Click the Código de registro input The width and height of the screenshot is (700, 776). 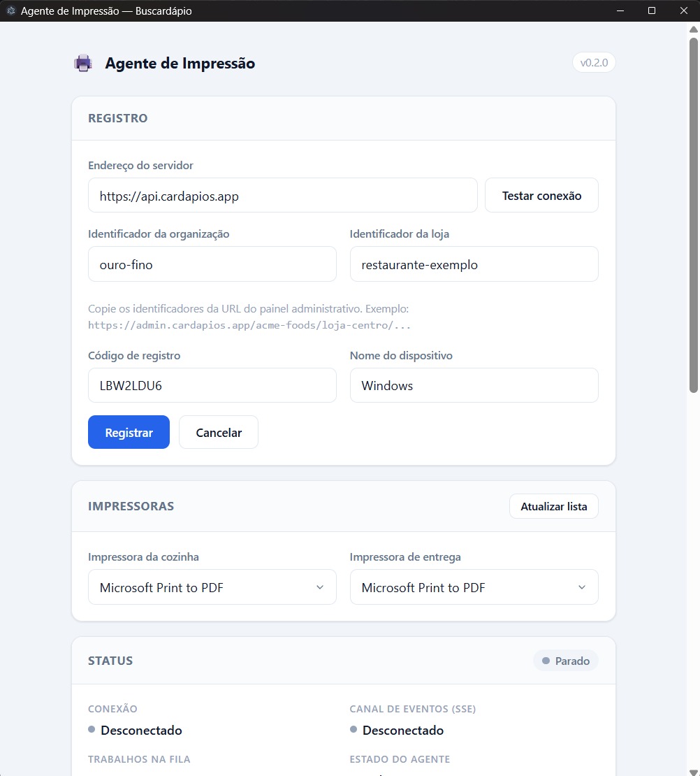click(212, 385)
